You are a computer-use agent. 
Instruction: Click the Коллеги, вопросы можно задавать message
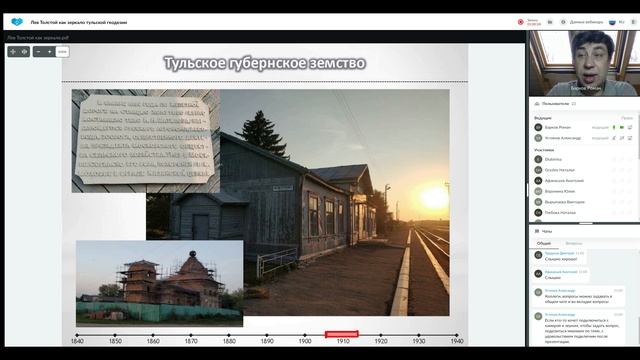pos(578,299)
